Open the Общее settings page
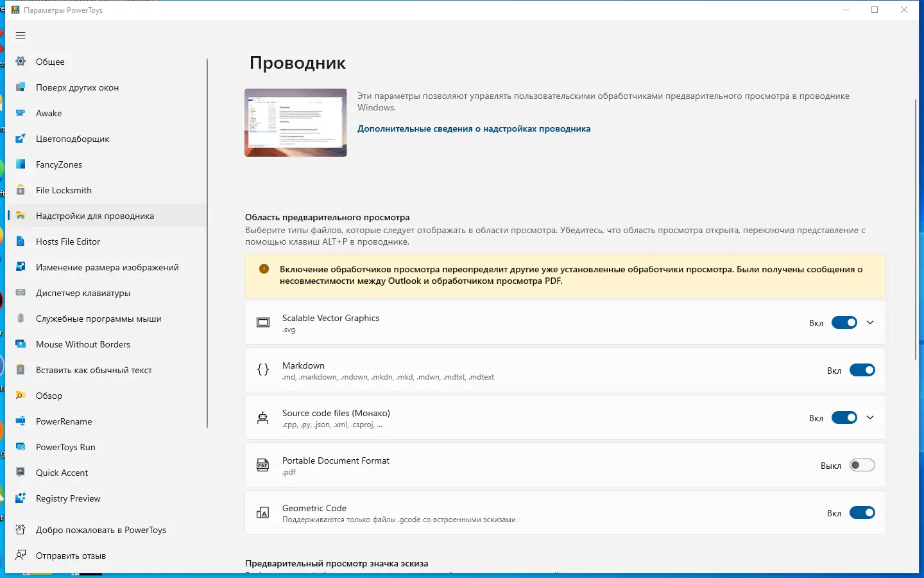The width and height of the screenshot is (924, 578). pyautogui.click(x=107, y=62)
